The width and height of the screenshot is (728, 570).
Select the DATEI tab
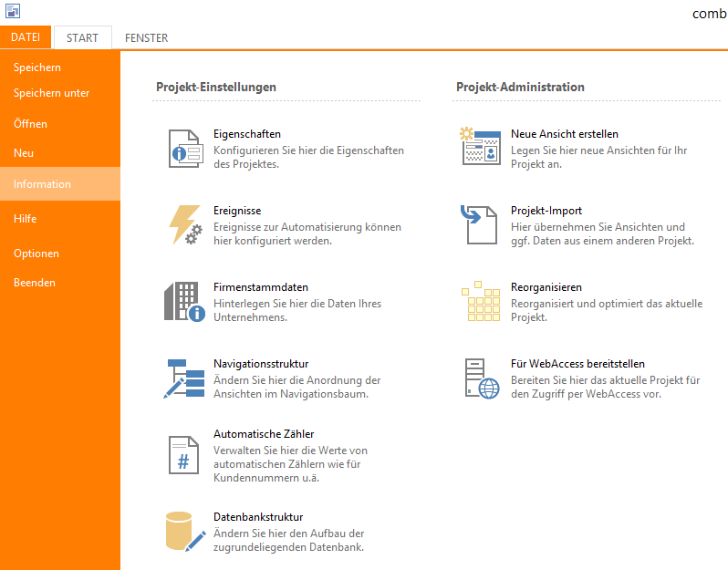(x=26, y=37)
